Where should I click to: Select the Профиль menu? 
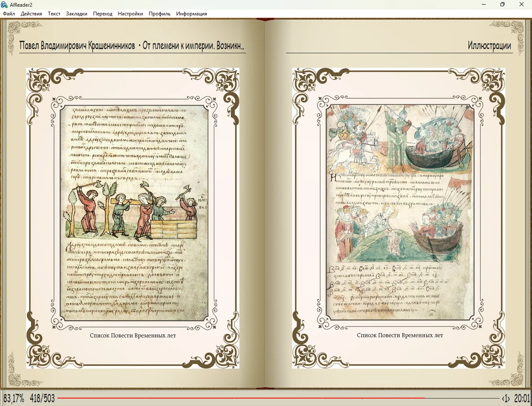coord(160,14)
